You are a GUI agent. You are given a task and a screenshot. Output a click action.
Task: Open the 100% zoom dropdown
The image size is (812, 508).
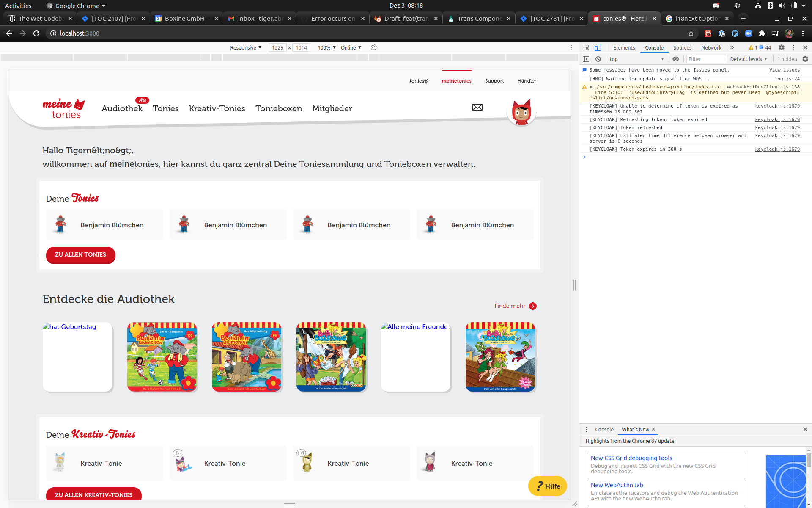(326, 47)
